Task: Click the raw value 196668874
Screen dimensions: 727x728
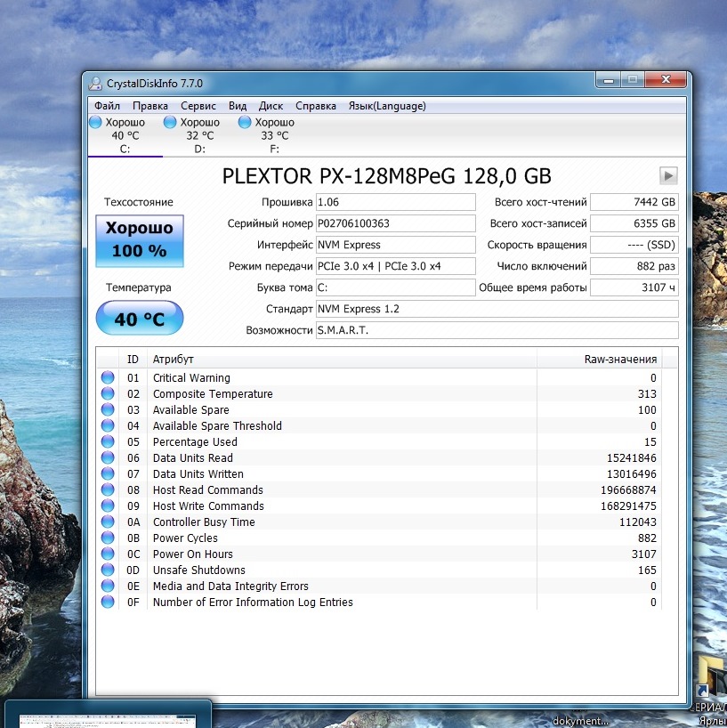Action: 628,490
